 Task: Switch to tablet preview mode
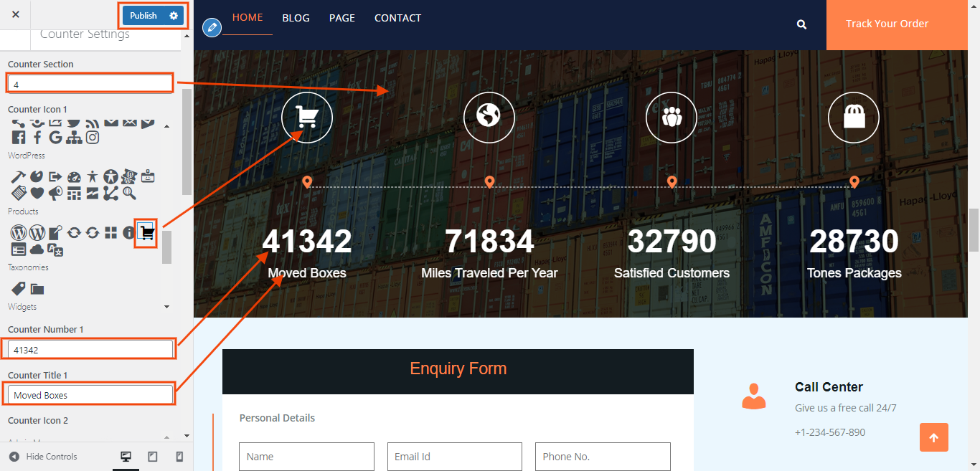point(153,457)
